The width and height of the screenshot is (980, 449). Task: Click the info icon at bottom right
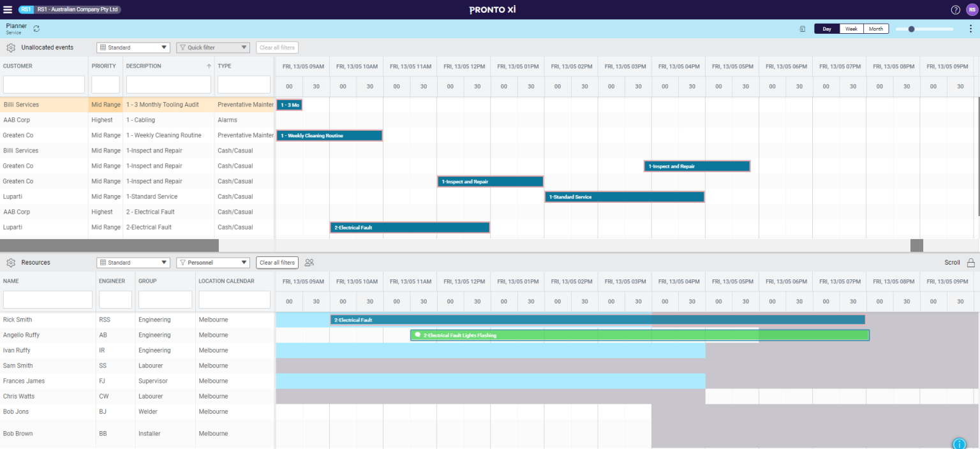pos(960,443)
